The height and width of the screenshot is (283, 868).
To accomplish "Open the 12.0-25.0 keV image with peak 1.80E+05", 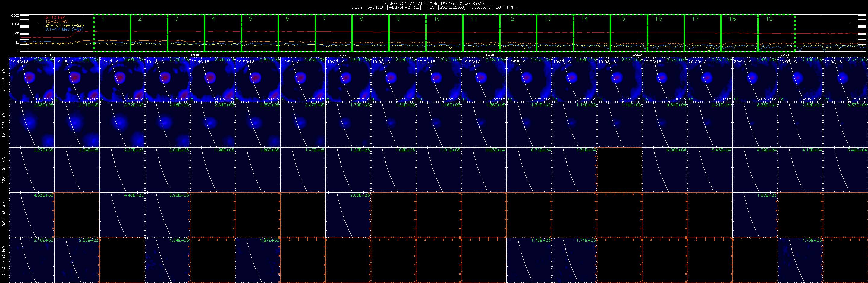I will tap(258, 169).
